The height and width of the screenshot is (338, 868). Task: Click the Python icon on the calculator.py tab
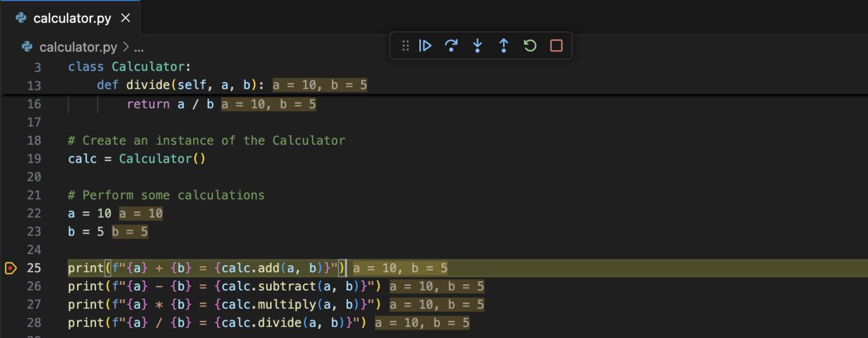click(x=21, y=18)
